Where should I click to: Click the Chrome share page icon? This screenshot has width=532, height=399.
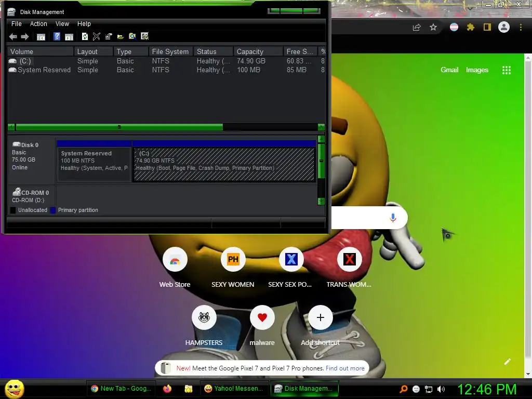pyautogui.click(x=416, y=28)
